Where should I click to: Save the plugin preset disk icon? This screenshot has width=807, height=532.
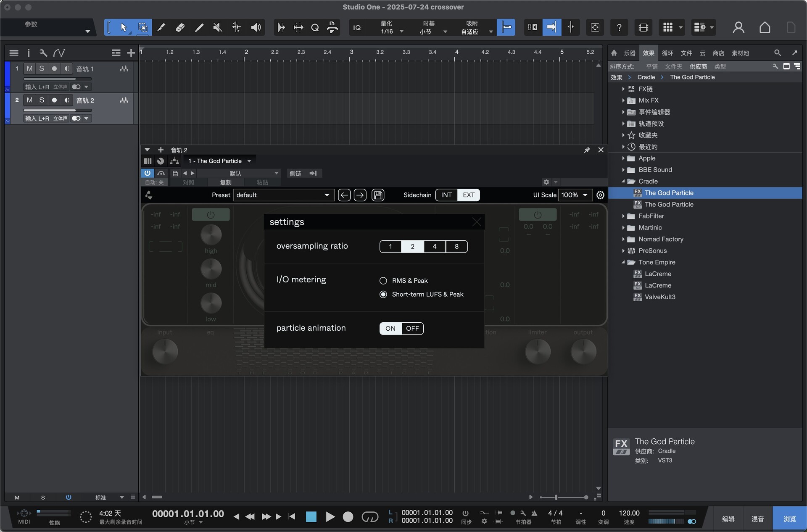tap(378, 195)
